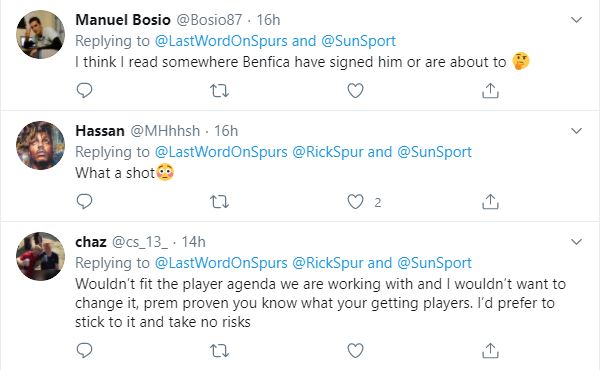Retweet chaz's player agenda tweet
Image resolution: width=601 pixels, height=370 pixels.
[220, 350]
